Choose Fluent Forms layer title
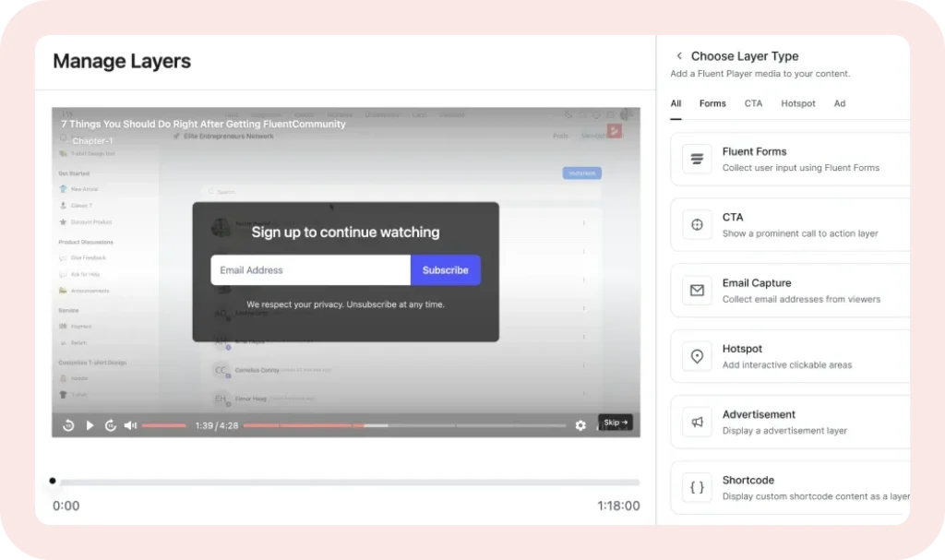The width and height of the screenshot is (945, 560). click(754, 151)
